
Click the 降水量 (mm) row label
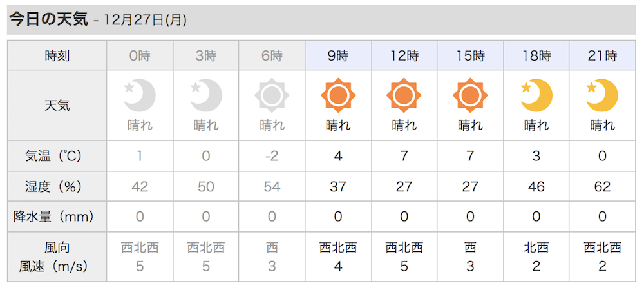tap(57, 217)
